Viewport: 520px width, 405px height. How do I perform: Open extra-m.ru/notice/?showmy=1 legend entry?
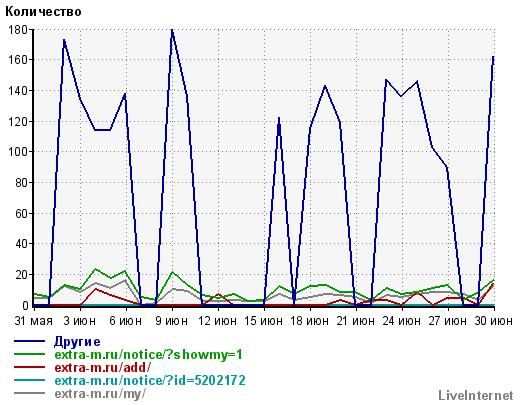point(148,355)
